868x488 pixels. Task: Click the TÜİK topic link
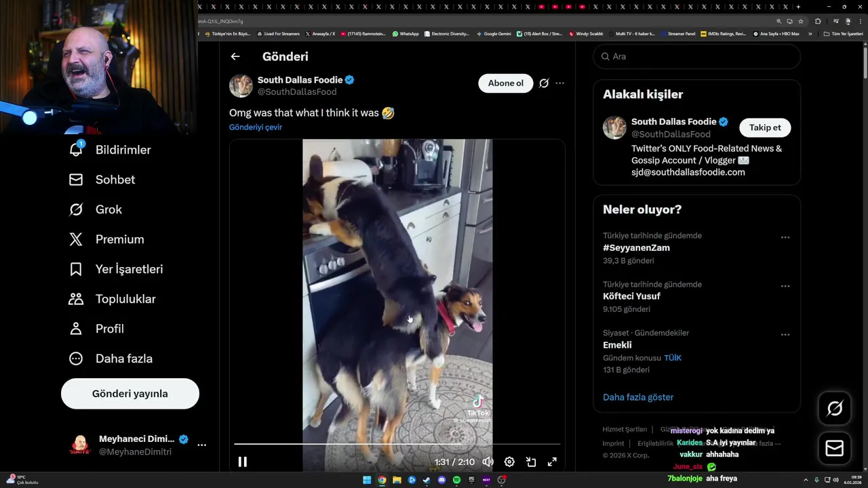point(673,358)
